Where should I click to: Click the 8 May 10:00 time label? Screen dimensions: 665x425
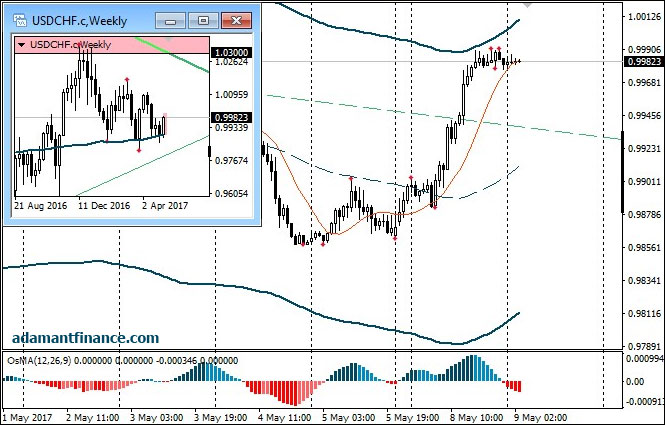[476, 418]
